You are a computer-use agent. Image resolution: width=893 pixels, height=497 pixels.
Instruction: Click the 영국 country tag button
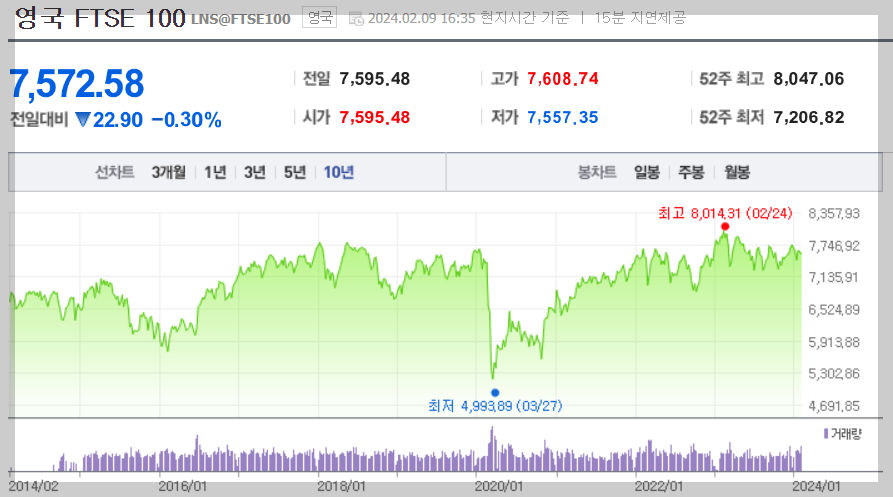tap(319, 18)
